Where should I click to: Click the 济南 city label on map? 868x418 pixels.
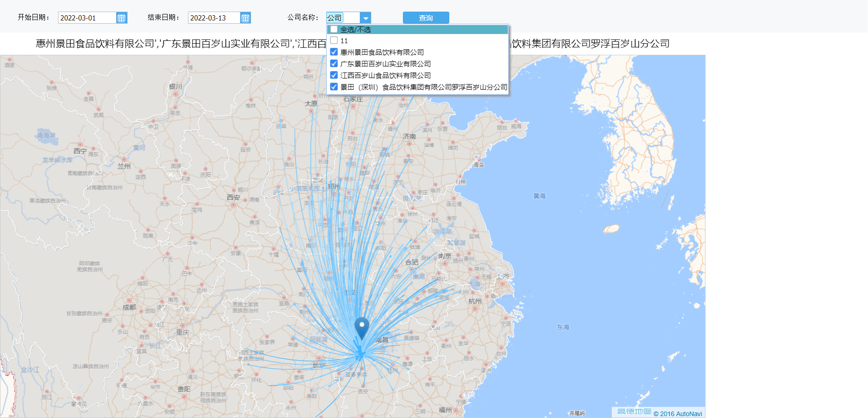coord(409,136)
